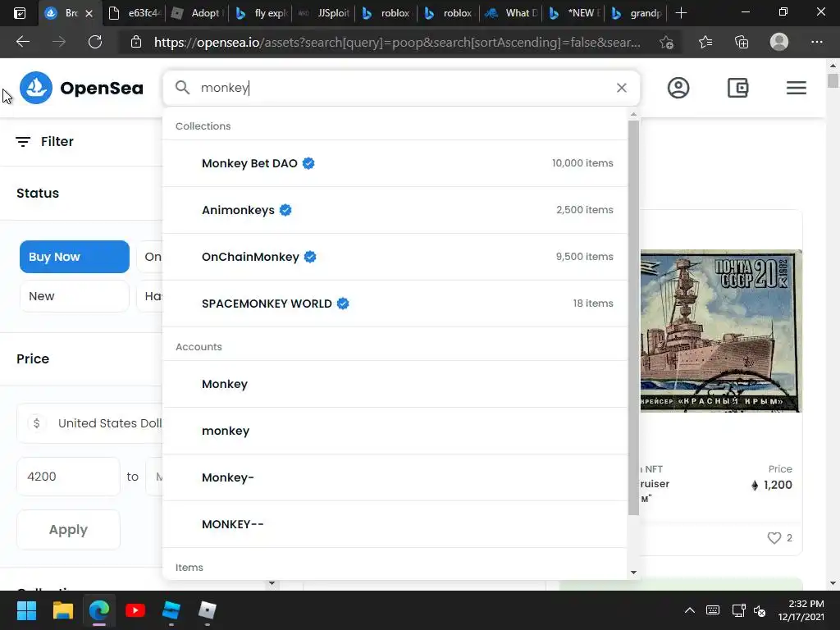Focus the search box containing monkey
Image resolution: width=840 pixels, height=630 pixels.
[x=402, y=88]
